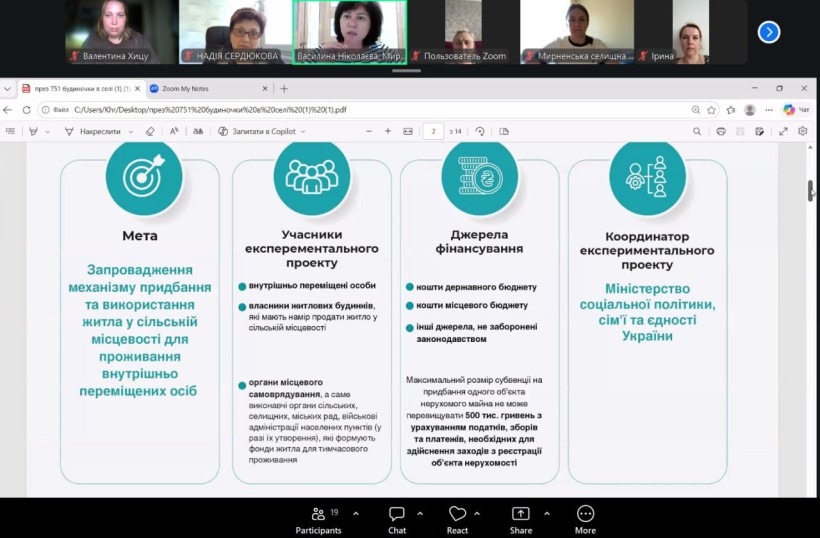The image size is (820, 538).
Task: Click Share screen in Zoom
Action: tap(521, 521)
